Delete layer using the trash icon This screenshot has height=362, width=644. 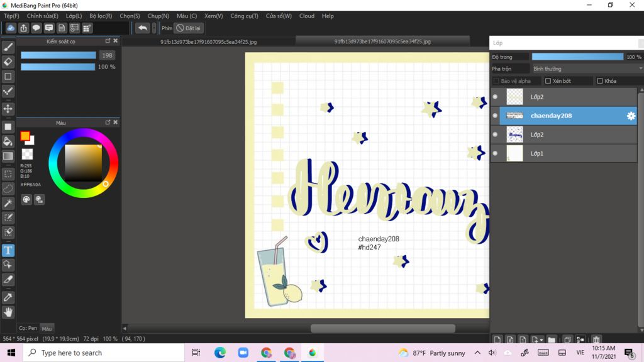coord(596,339)
